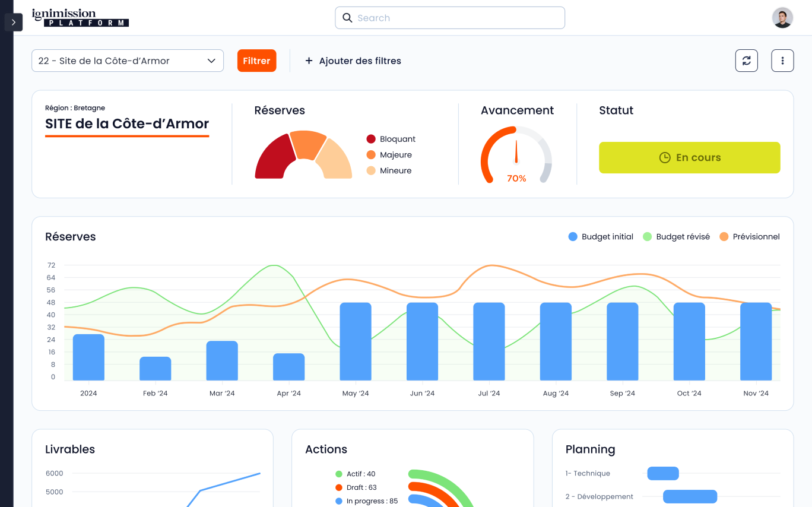812x507 pixels.
Task: Click the Ignimission Platform logo
Action: tap(80, 18)
